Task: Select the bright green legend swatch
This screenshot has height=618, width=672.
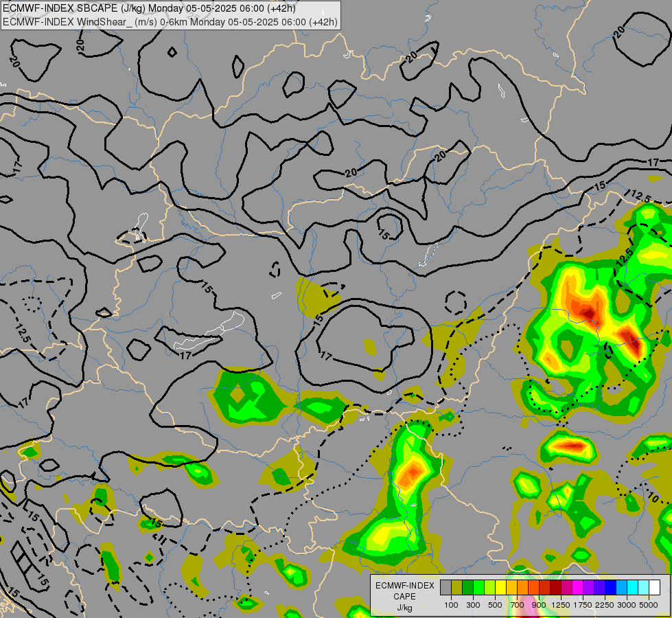Action: tap(478, 587)
